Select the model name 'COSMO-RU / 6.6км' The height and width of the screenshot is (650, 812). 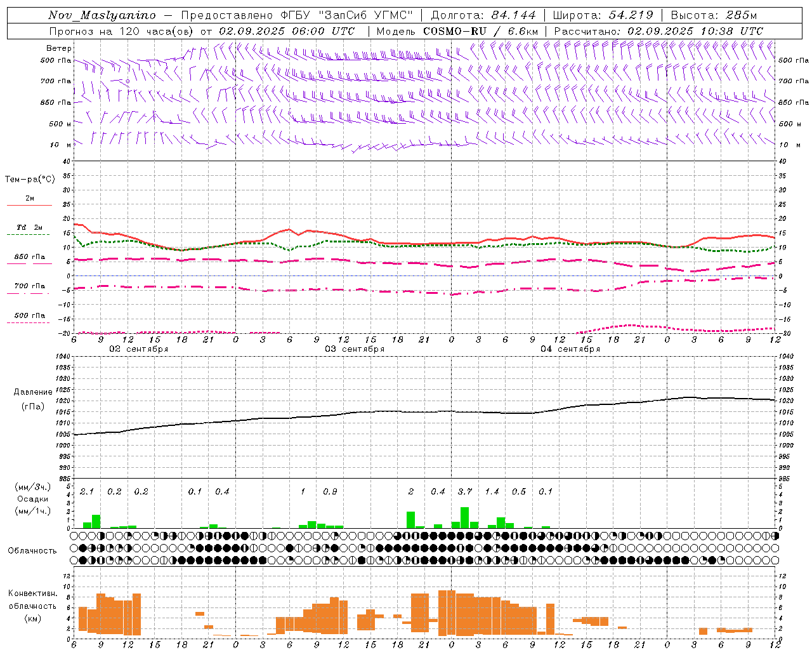pos(481,31)
